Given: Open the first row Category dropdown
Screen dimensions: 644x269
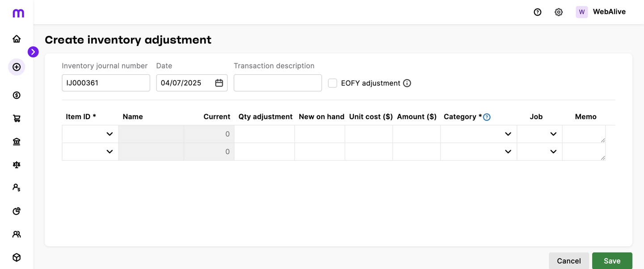Looking at the screenshot, I should (x=479, y=134).
